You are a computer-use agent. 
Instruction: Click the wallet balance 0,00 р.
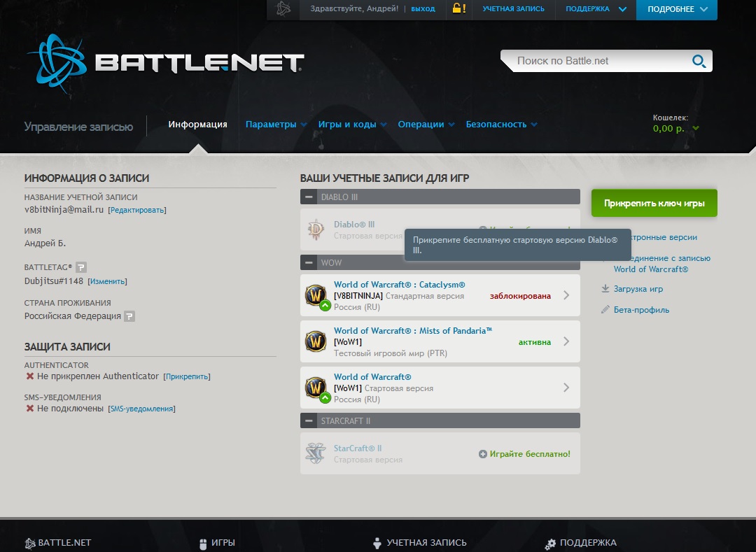(668, 129)
